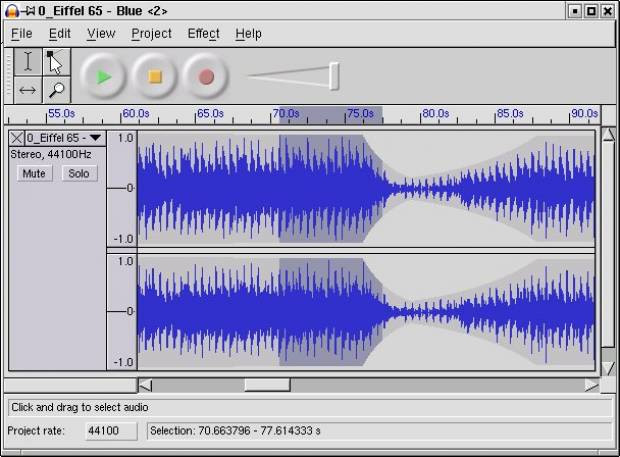
Task: Select the Envelope tool
Action: [56, 62]
